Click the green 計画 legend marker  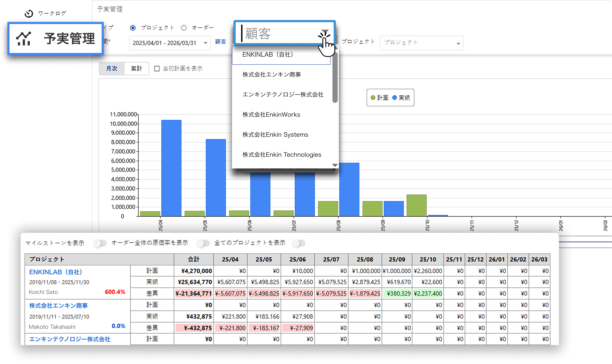pyautogui.click(x=373, y=98)
